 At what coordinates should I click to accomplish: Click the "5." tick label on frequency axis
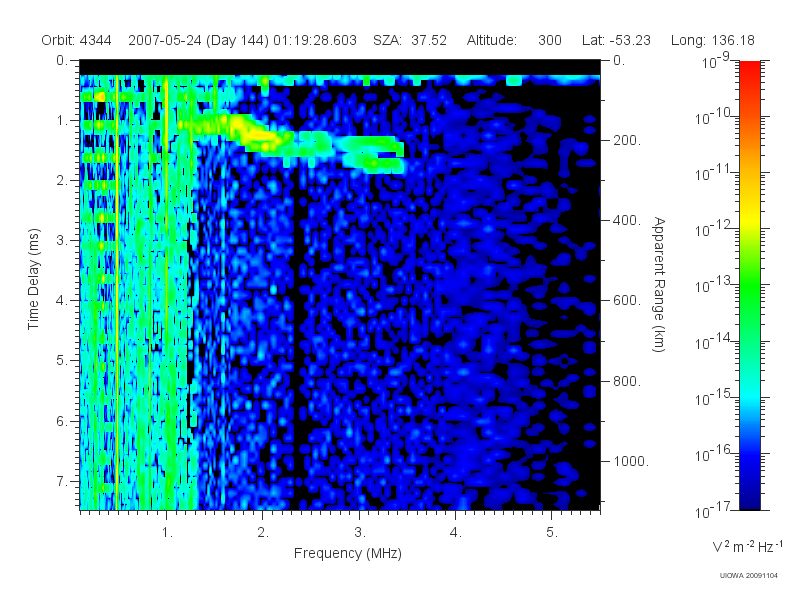pyautogui.click(x=552, y=533)
